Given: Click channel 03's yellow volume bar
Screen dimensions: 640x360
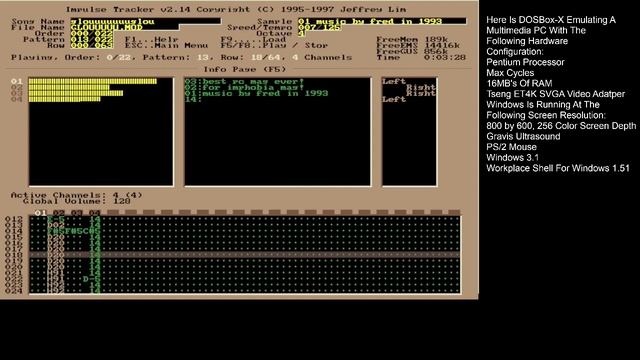Looking at the screenshot, I should [x=76, y=93].
